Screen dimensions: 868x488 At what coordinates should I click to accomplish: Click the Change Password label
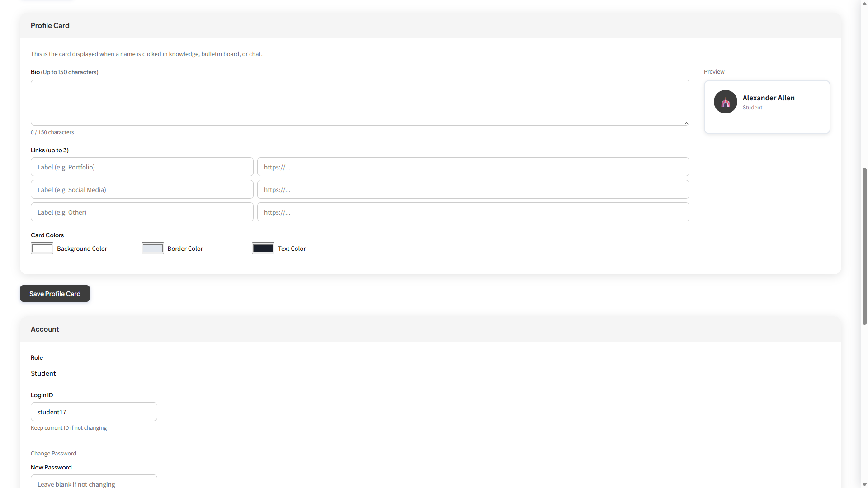tap(53, 454)
